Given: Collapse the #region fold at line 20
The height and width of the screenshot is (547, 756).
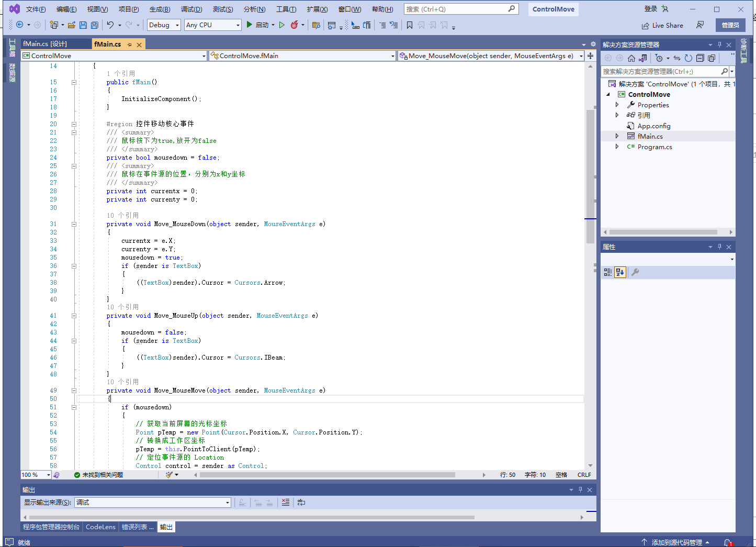Looking at the screenshot, I should tap(74, 124).
